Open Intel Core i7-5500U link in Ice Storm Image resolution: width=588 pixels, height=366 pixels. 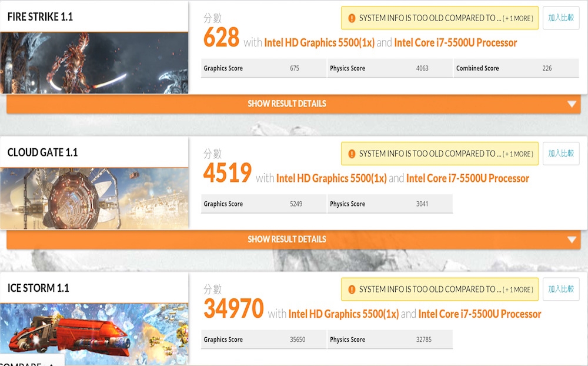pos(480,314)
